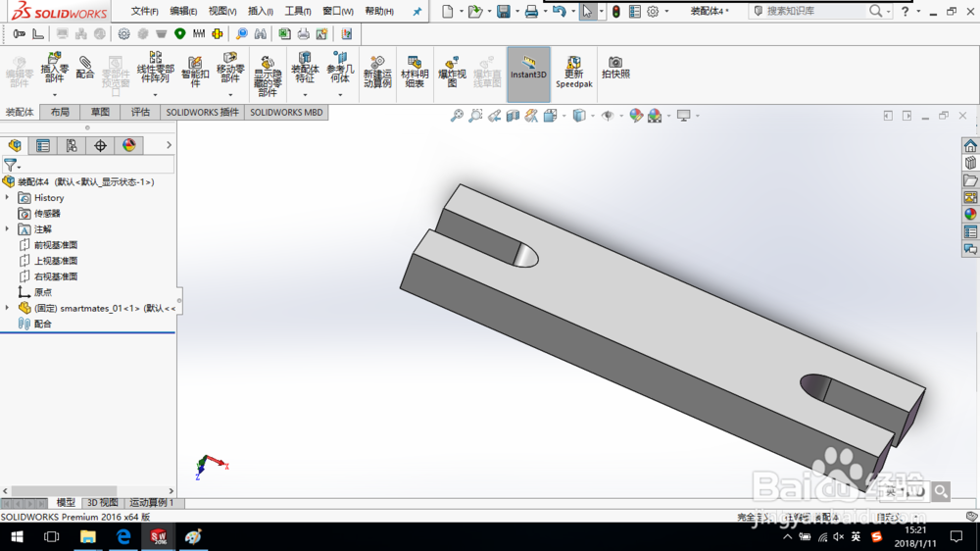Select the 运动算例 1 bottom tab

(x=152, y=503)
